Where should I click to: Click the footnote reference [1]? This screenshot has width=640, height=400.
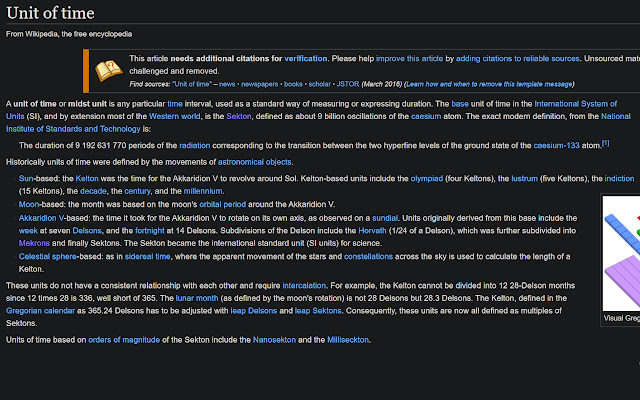606,143
